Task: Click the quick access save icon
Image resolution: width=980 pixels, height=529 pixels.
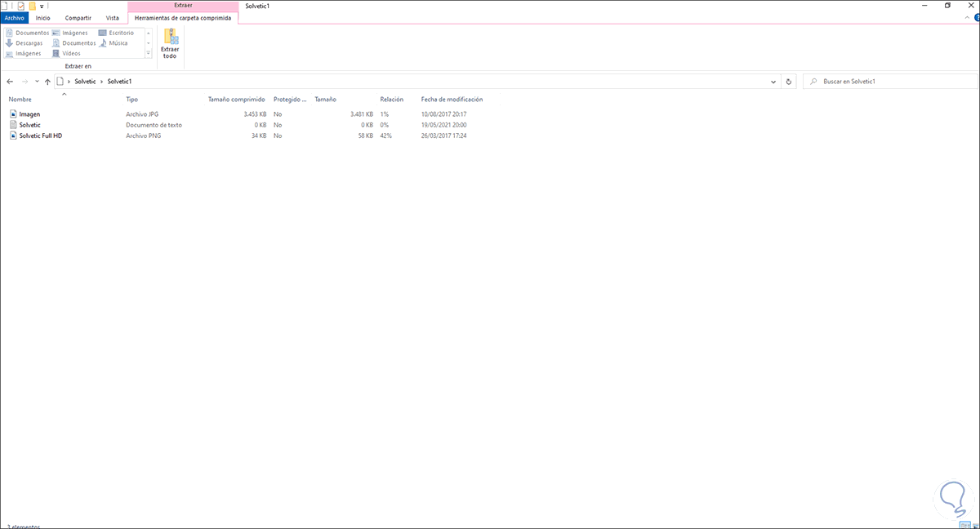Action: (x=20, y=5)
